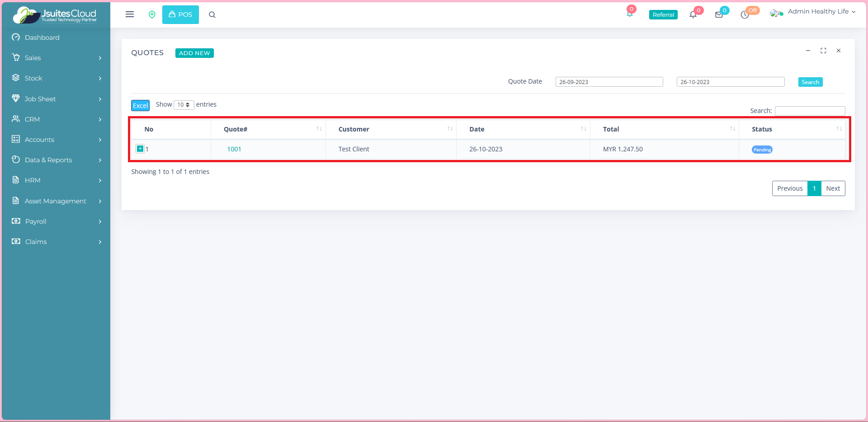Click the Quote Date start field 26-09-2023
This screenshot has height=422, width=868.
coord(609,82)
